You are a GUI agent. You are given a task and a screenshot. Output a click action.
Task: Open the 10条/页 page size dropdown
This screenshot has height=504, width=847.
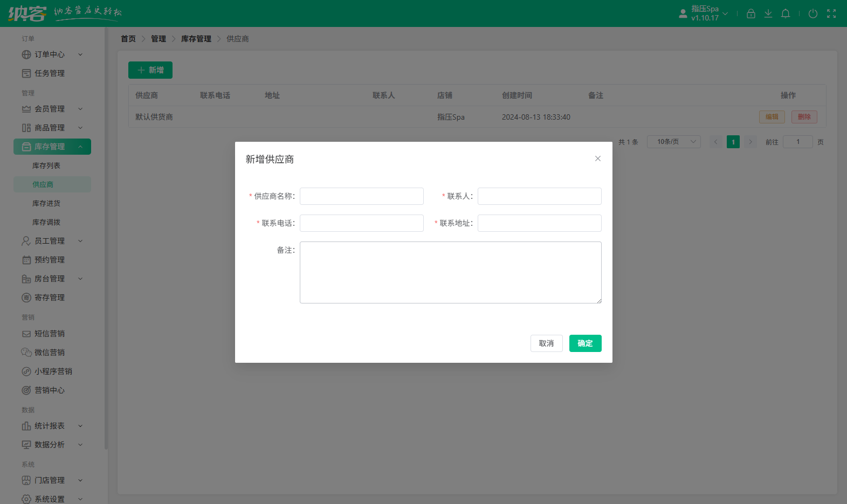point(673,142)
